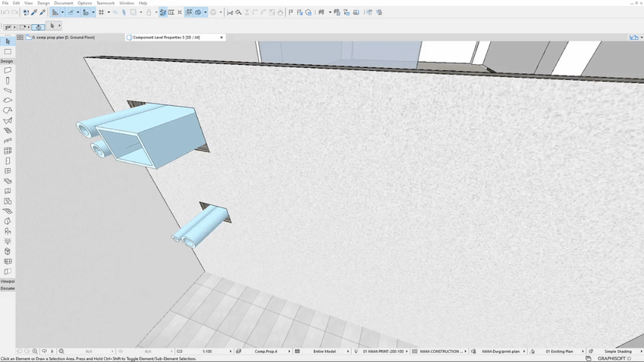
Task: Click the Zoom In icon in the bottom bar
Action: pyautogui.click(x=35, y=351)
